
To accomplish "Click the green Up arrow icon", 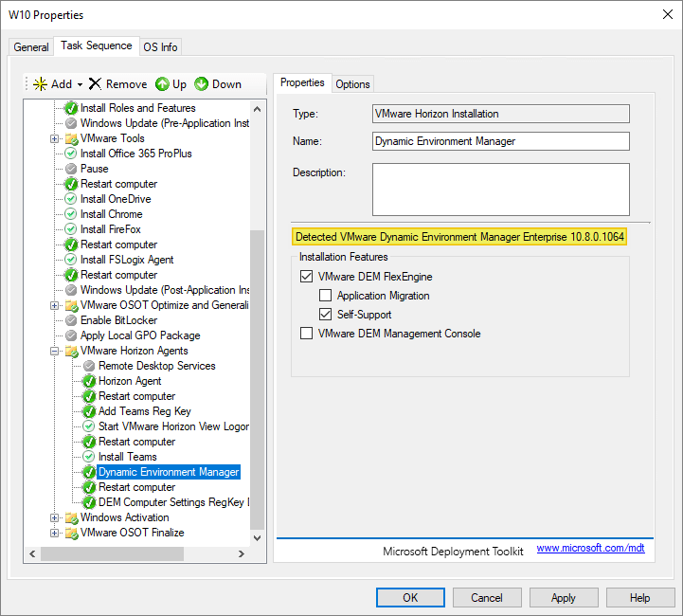I will tap(162, 84).
